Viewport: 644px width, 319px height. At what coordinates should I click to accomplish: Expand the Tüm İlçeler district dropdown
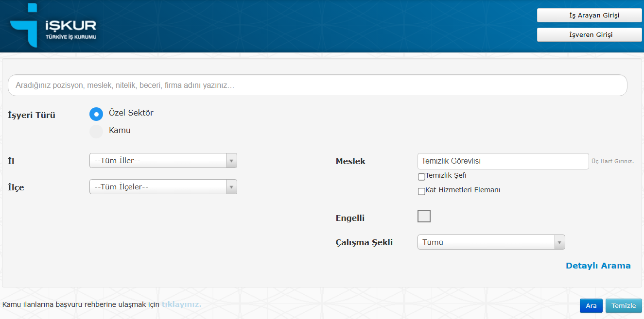coord(163,187)
